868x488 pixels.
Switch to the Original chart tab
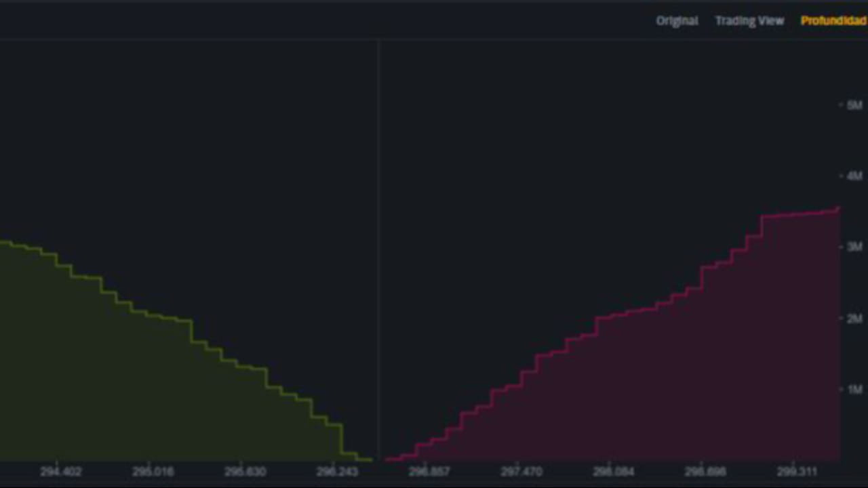click(677, 20)
